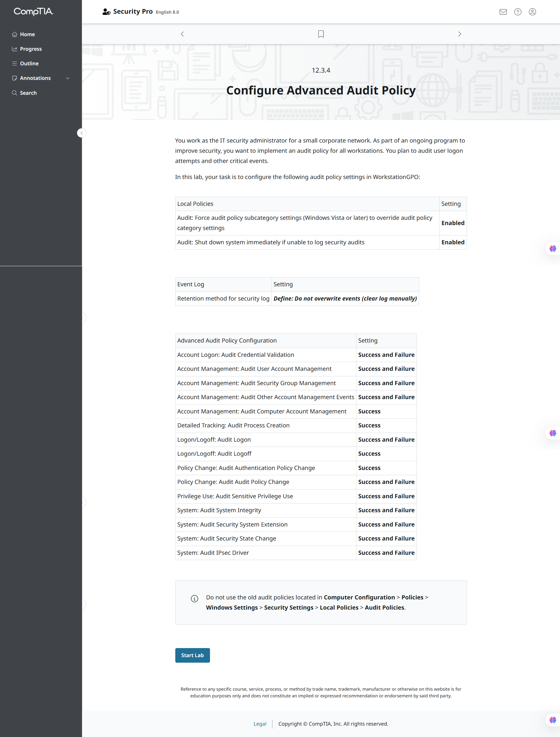Bookmark this page with bookmark icon

click(321, 34)
